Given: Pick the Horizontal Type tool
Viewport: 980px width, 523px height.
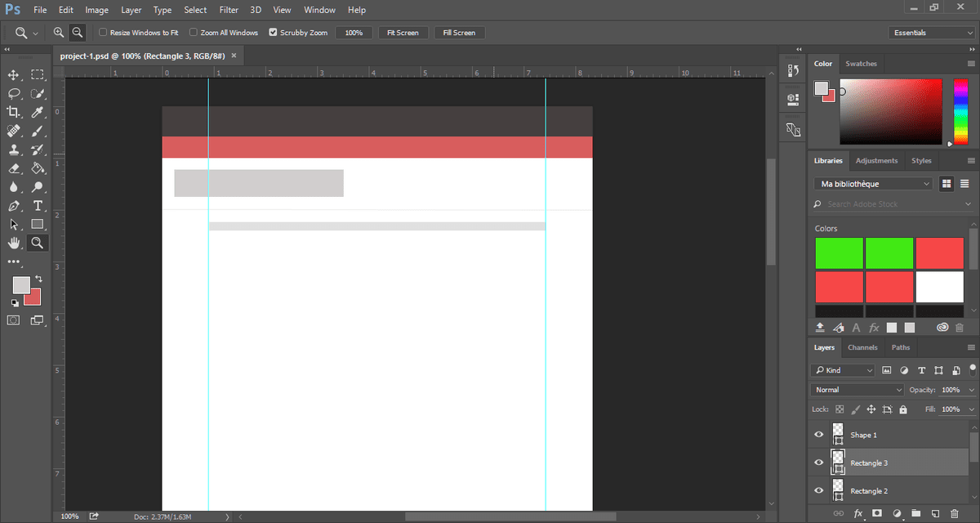Looking at the screenshot, I should 38,205.
